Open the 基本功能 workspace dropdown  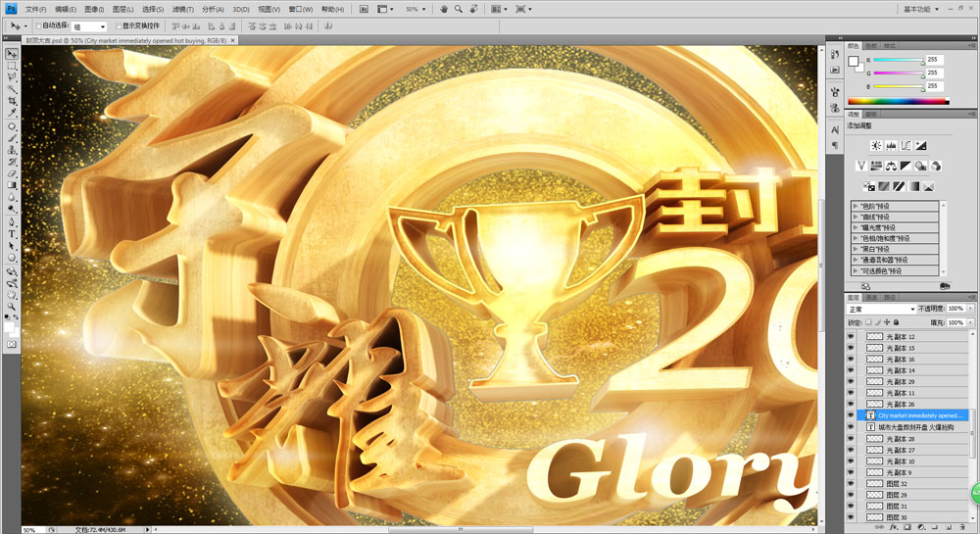coord(920,9)
